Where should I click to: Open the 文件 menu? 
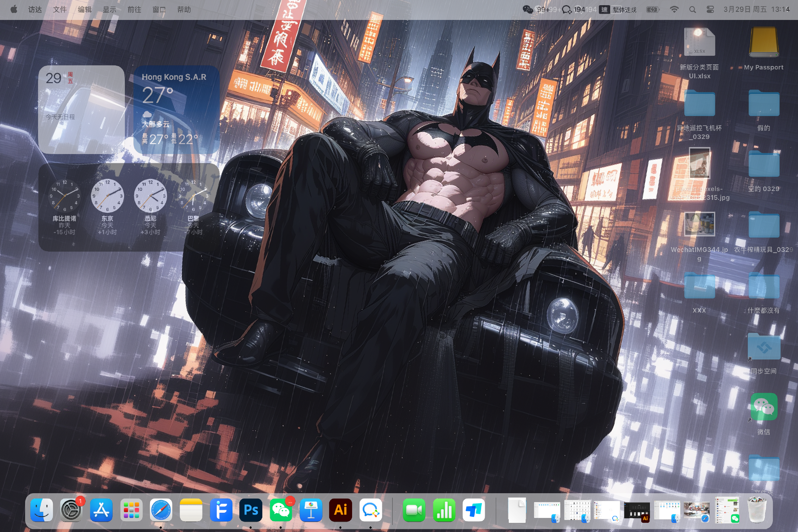pos(59,10)
